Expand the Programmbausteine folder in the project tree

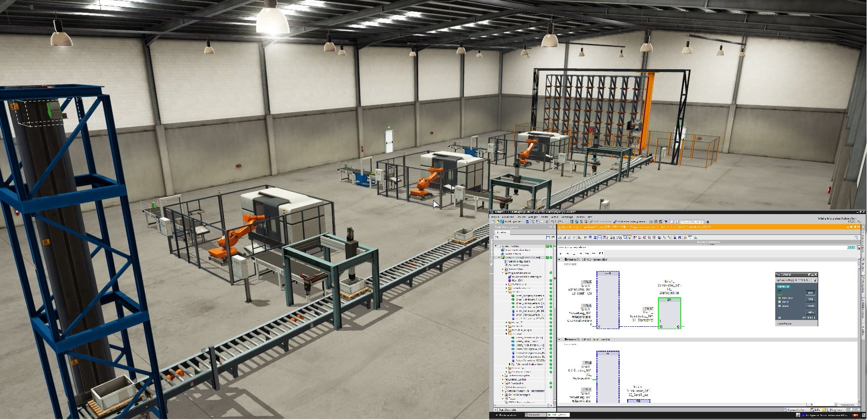(x=503, y=273)
